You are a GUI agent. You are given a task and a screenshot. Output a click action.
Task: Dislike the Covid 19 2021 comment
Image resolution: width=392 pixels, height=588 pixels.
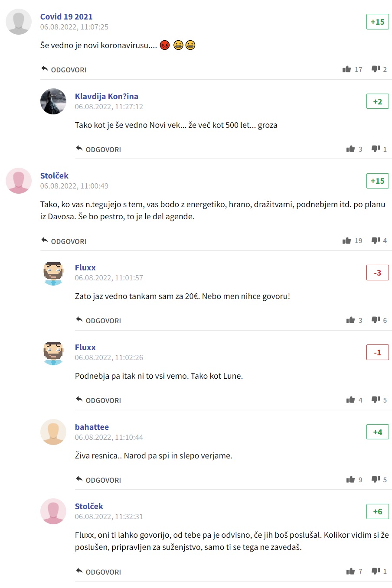[x=376, y=69]
